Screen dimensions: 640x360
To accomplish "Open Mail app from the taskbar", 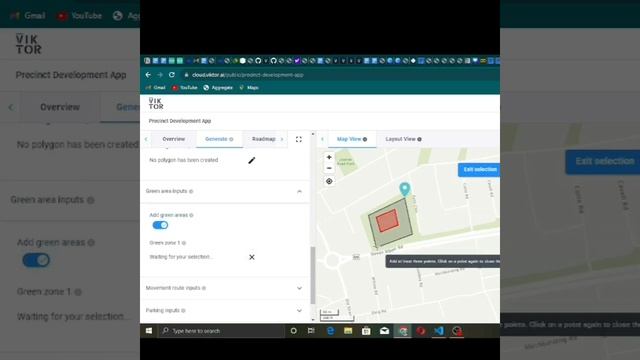I will pyautogui.click(x=384, y=331).
